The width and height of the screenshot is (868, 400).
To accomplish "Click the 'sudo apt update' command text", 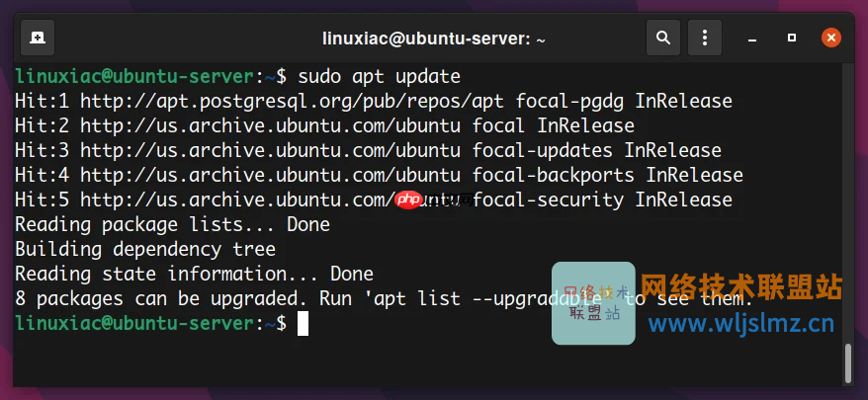I will pos(380,76).
